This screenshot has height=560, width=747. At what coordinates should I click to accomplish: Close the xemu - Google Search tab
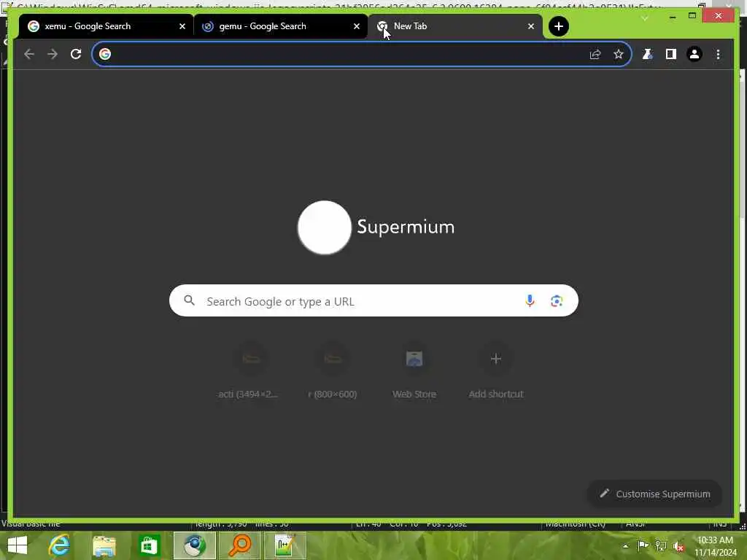[x=182, y=26]
